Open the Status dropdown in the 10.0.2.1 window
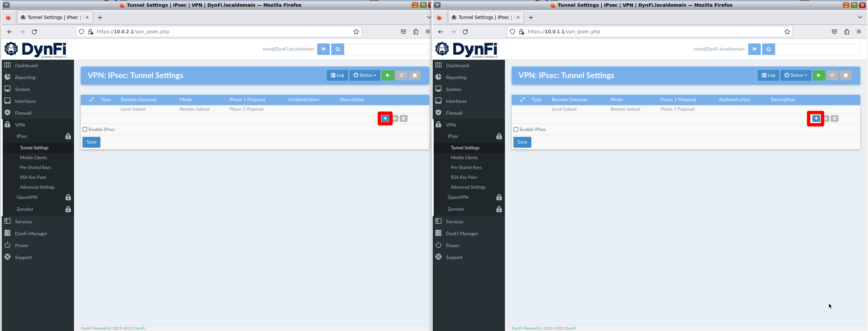The width and height of the screenshot is (868, 331). tap(365, 75)
